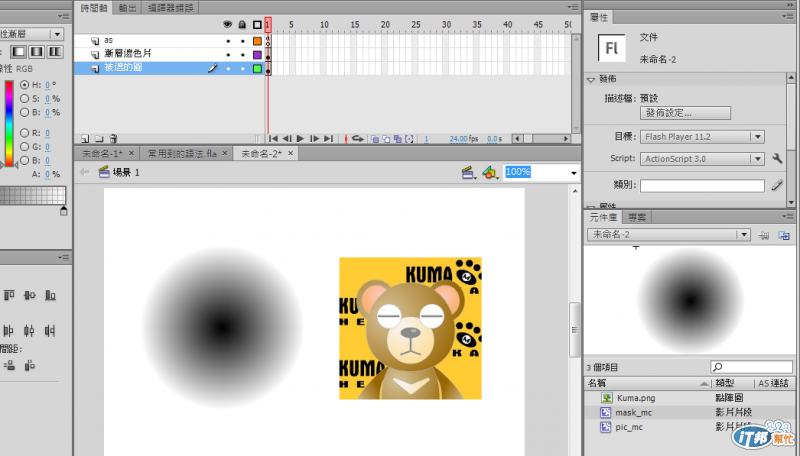Select the reflect color flow option
800x456 pixels.
tap(37, 52)
